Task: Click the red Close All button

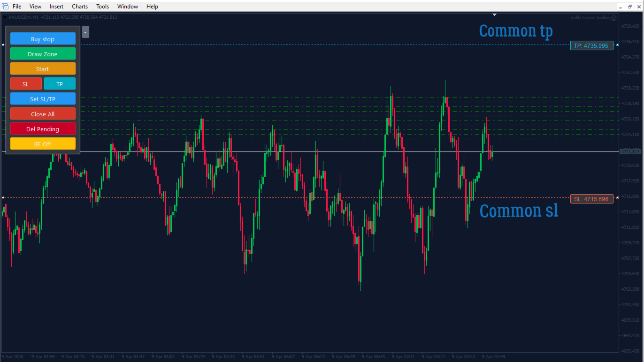Action: tap(43, 114)
